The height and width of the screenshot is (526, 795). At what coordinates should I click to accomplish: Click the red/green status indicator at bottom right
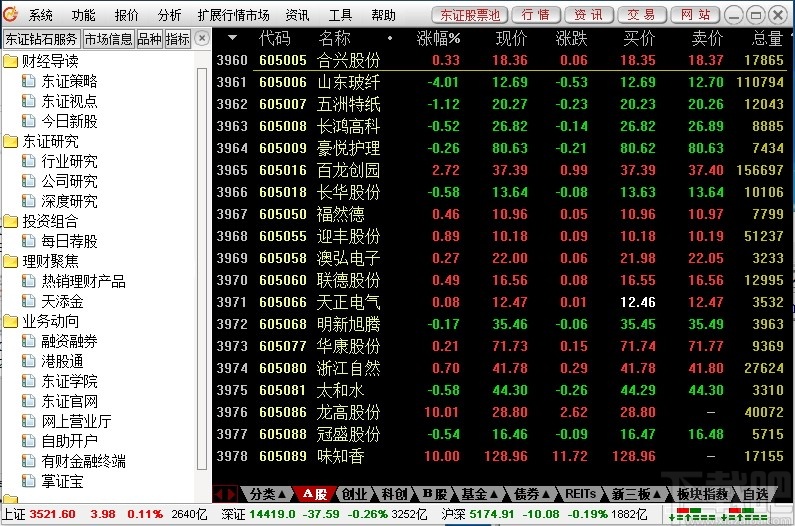point(718,514)
